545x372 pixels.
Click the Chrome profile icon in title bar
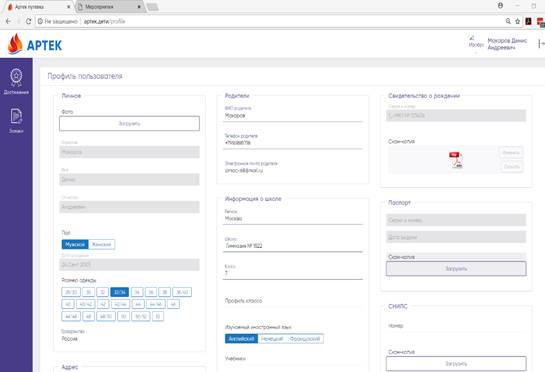500,6
